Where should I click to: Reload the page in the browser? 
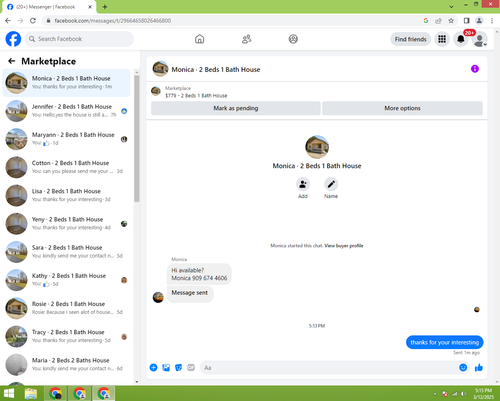click(33, 21)
